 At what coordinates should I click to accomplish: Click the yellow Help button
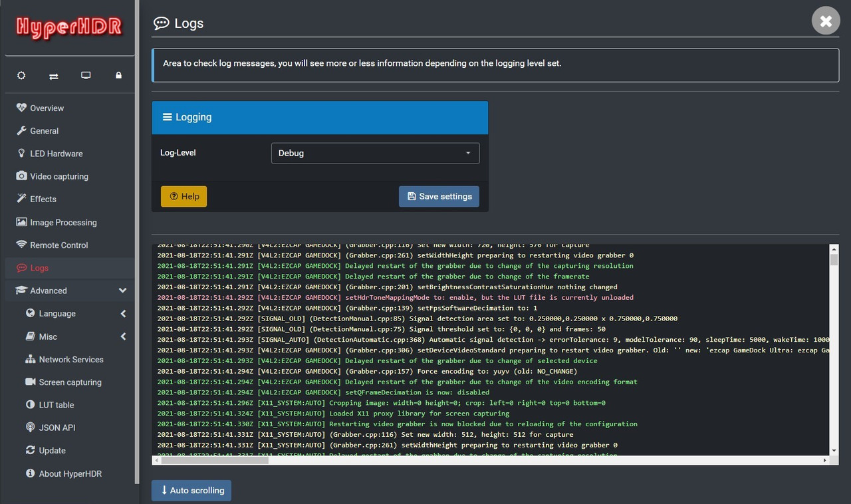(x=184, y=196)
